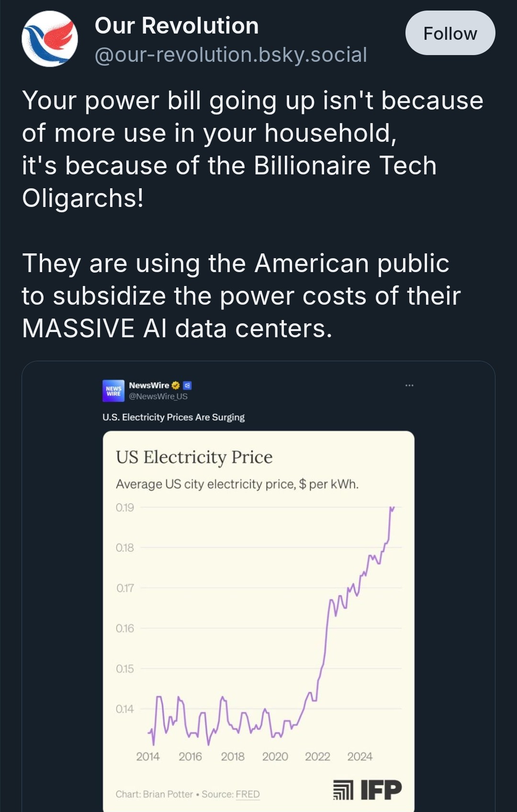
Task: Click the 2024 label on chart axis
Action: pos(360,756)
